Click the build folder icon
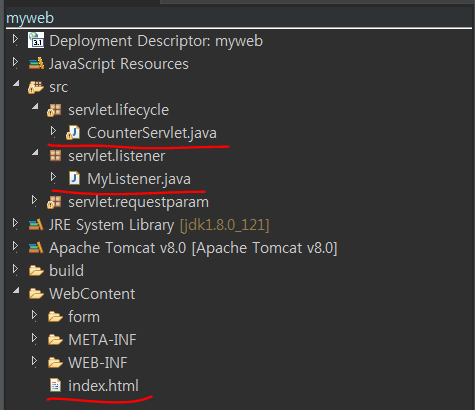 point(36,271)
